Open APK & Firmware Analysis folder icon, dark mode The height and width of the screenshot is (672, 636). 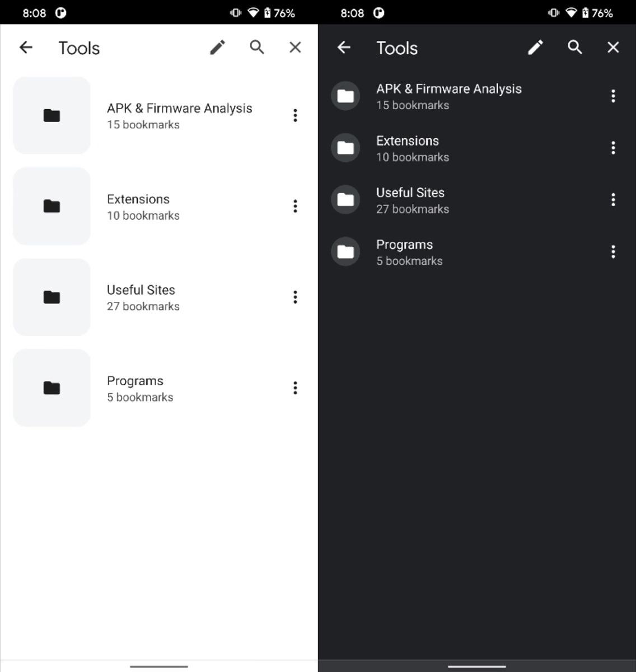pyautogui.click(x=345, y=96)
